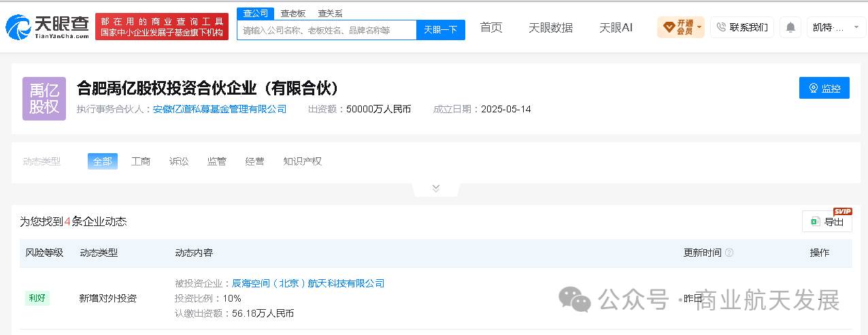Open 辰海空间（北京）航天科技有限公司 link
Screen dimensions: 868x335
[309, 283]
